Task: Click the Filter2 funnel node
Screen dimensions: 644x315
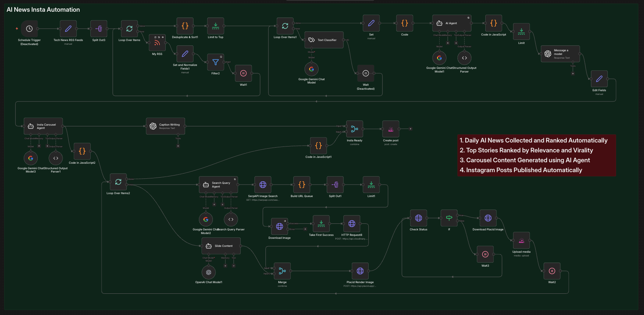Action: [x=215, y=62]
